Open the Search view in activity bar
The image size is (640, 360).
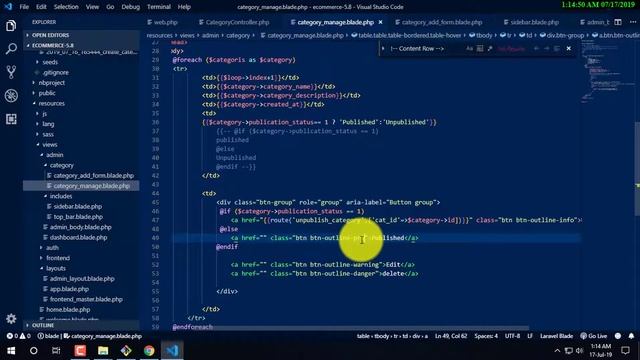pos(11,49)
